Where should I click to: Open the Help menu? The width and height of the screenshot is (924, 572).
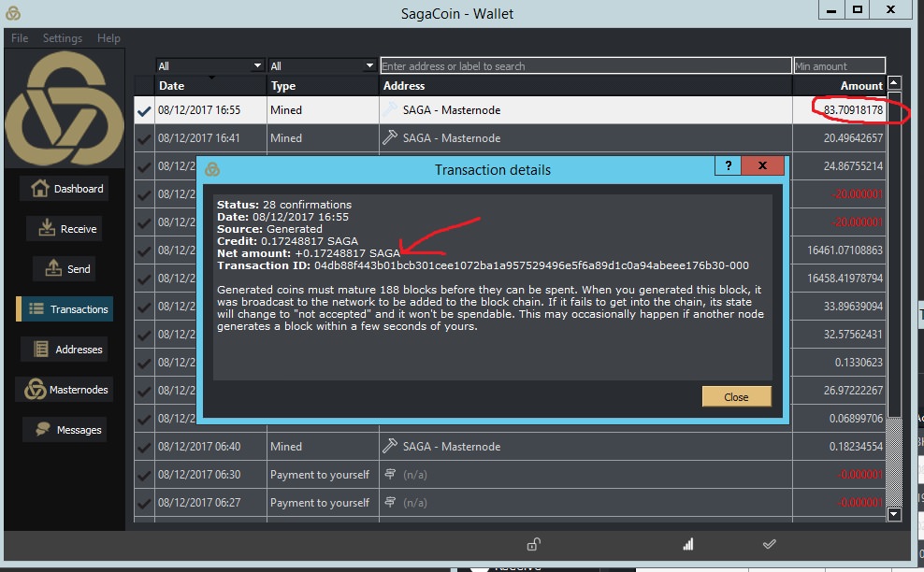coord(108,37)
